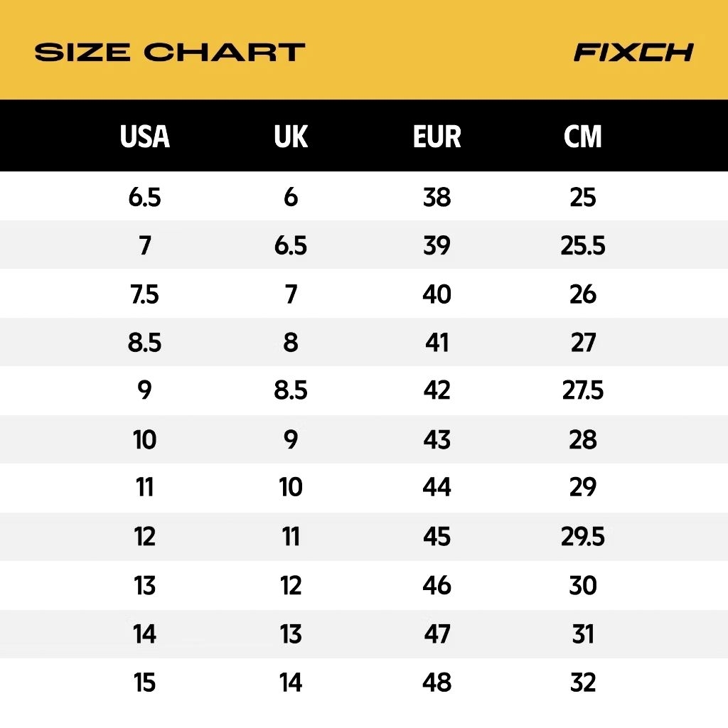Select the UK column header
The width and height of the screenshot is (728, 728).
click(291, 136)
